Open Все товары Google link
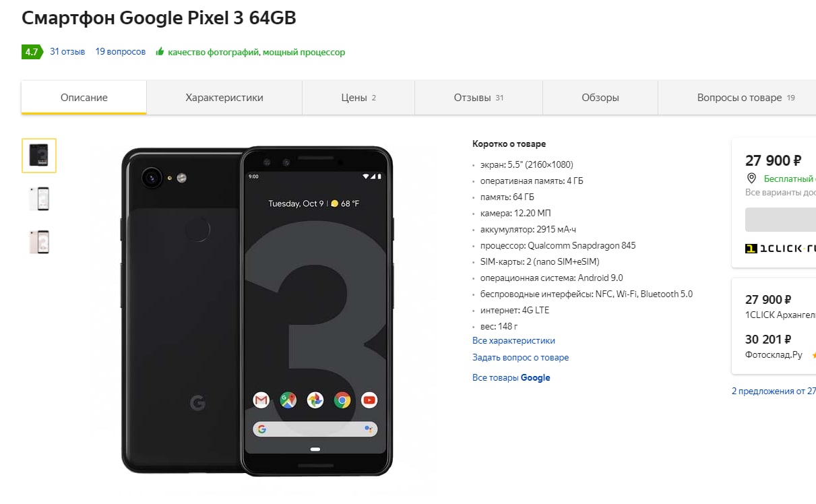The height and width of the screenshot is (504, 816). [511, 378]
